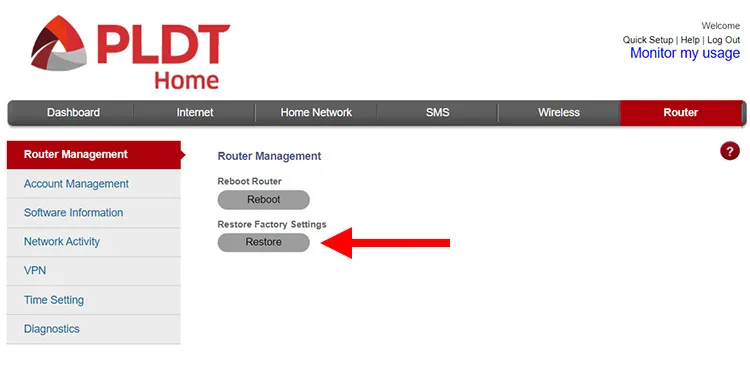Select the Wireless tab
Screen dimensions: 750x370
[559, 113]
